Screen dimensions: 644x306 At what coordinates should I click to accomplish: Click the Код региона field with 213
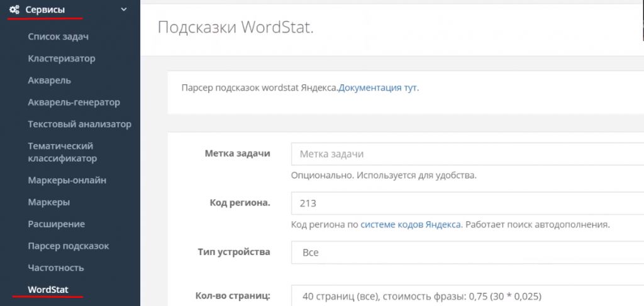pos(467,203)
